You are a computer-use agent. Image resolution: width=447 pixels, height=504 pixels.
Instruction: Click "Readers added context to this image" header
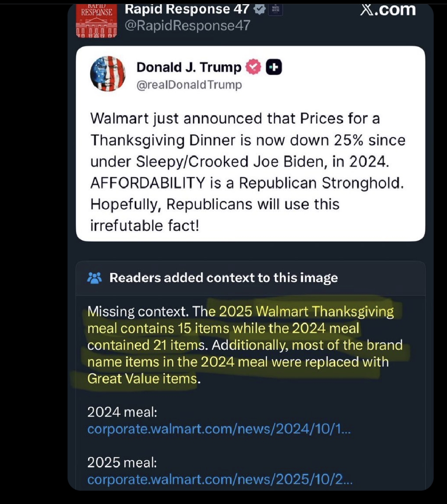[223, 277]
